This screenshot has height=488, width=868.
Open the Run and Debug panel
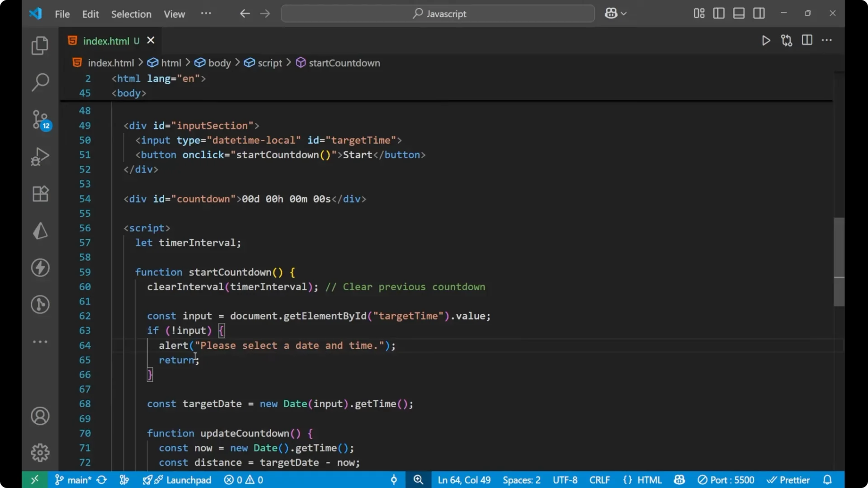click(x=40, y=156)
